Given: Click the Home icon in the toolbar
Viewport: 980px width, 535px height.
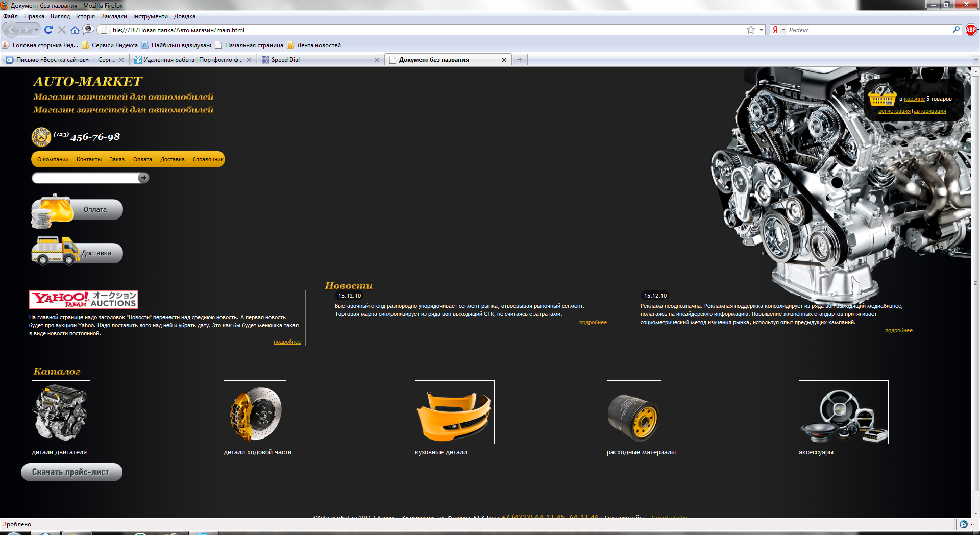Looking at the screenshot, I should click(x=75, y=30).
